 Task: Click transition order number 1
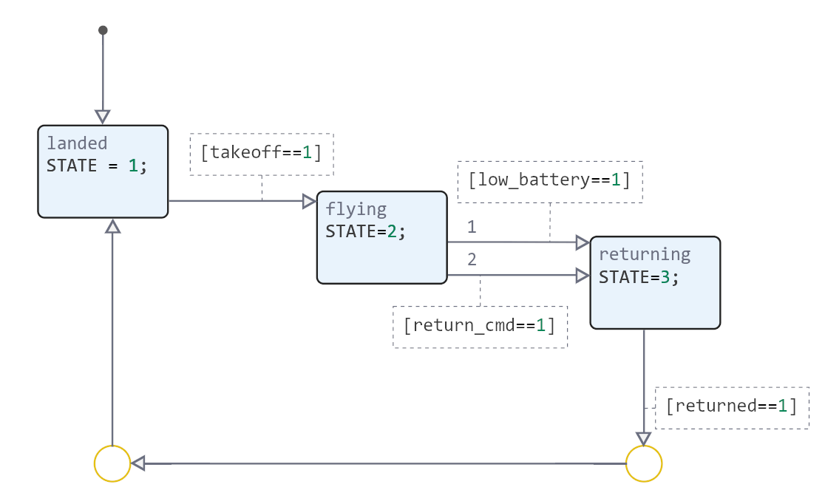(472, 227)
